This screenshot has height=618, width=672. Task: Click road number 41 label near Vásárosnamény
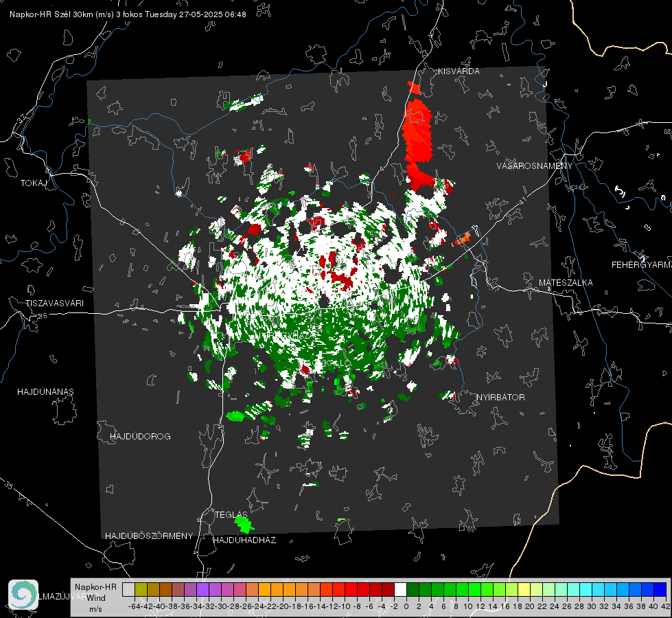522,201
